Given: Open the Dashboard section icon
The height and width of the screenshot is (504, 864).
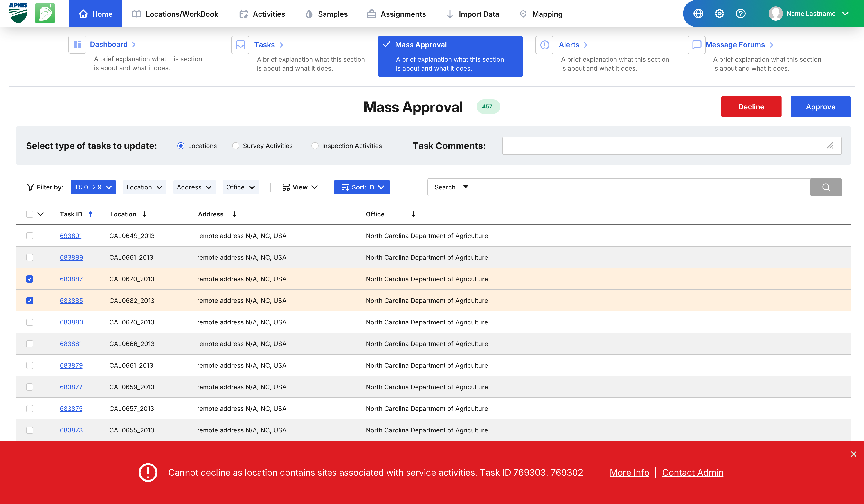Looking at the screenshot, I should (x=77, y=45).
